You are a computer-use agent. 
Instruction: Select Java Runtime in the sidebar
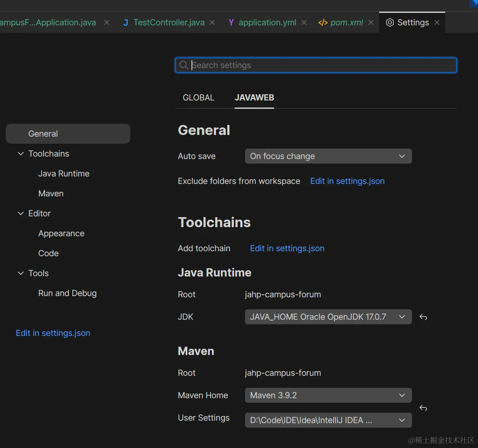coord(64,174)
